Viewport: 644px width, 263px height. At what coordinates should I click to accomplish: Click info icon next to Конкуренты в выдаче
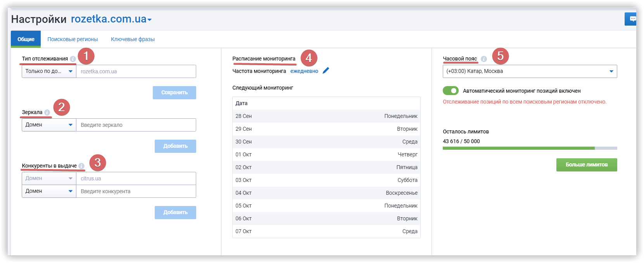tap(81, 166)
